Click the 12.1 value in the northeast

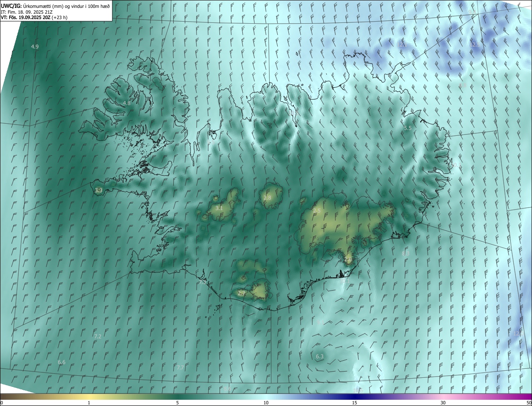[x=401, y=44]
